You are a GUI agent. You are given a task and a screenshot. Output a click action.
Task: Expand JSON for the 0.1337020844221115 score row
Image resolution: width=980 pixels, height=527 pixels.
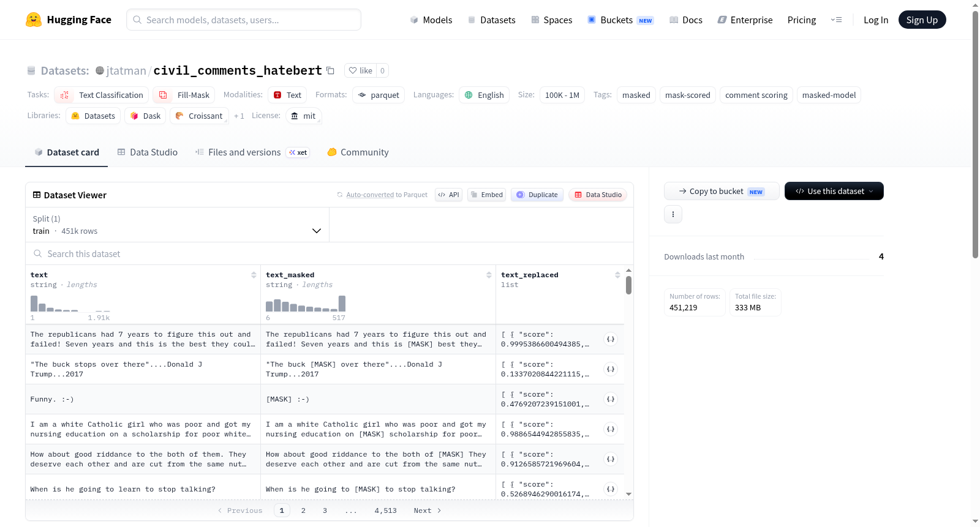pyautogui.click(x=611, y=369)
